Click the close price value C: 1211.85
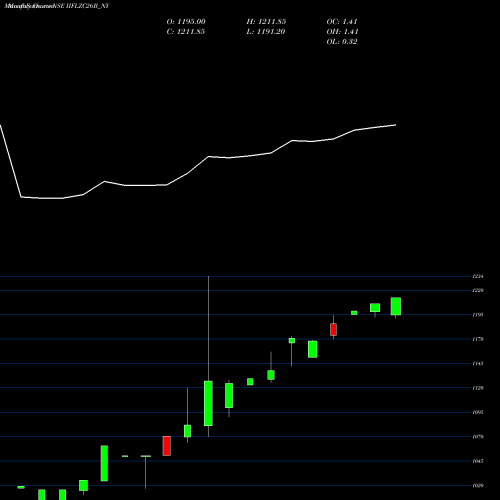The image size is (500, 500). [x=186, y=32]
